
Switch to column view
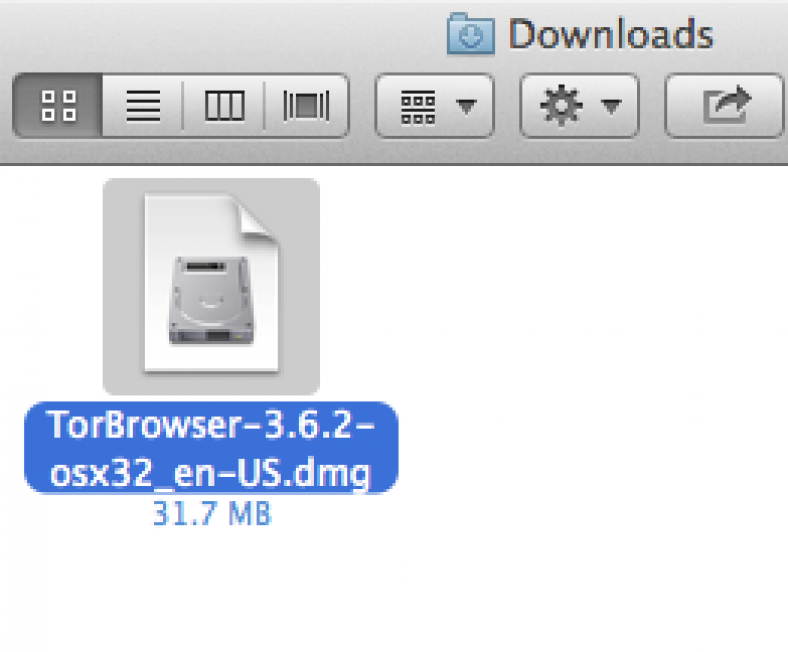point(224,106)
